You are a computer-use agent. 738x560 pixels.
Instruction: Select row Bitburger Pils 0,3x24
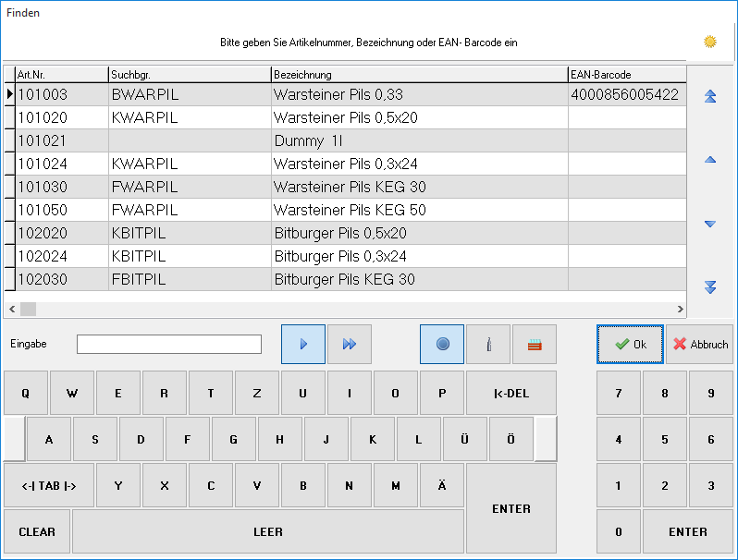[x=345, y=256]
